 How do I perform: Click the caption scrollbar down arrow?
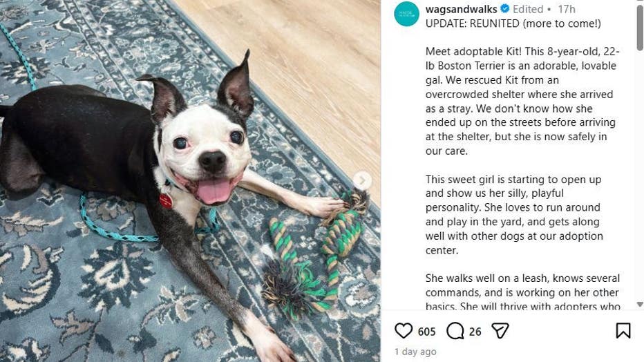640,305
